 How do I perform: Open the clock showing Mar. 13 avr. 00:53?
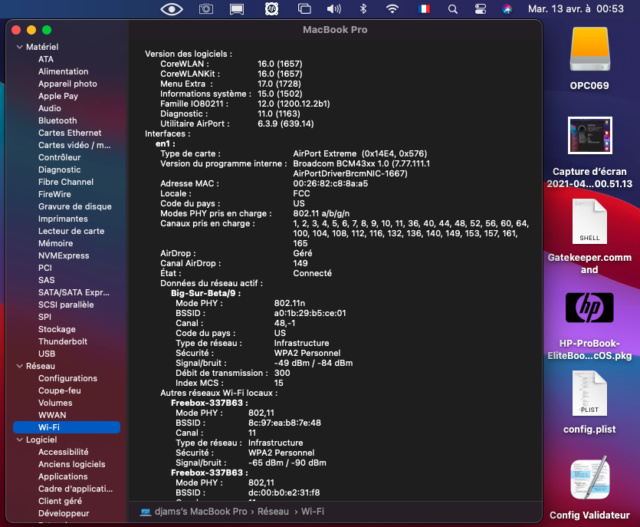(x=576, y=9)
